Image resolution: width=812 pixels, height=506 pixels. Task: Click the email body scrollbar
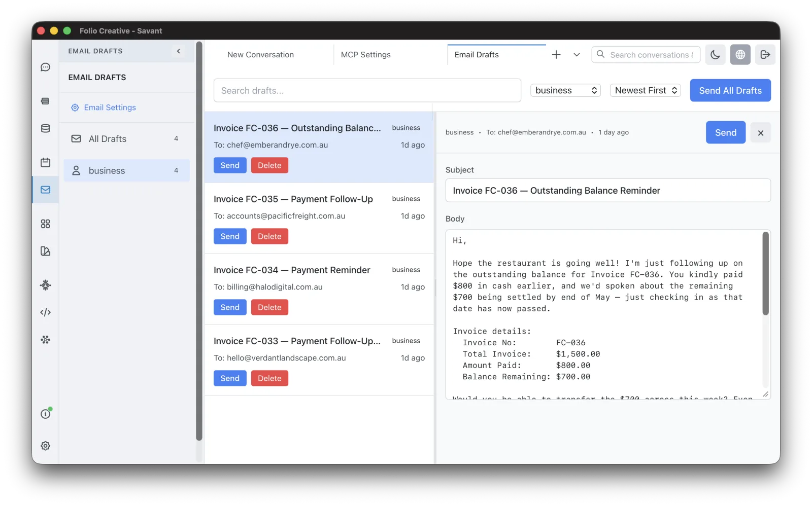coord(765,274)
